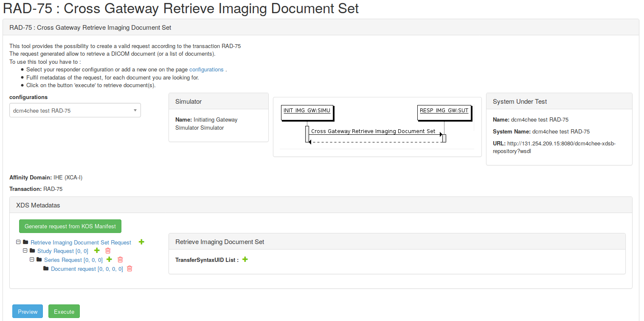Click the green Execute button

[x=64, y=312]
